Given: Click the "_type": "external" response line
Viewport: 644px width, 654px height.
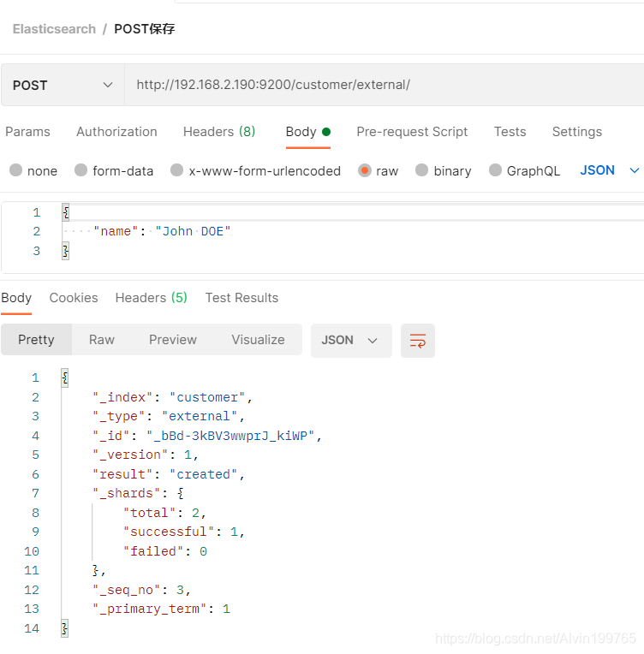Looking at the screenshot, I should pyautogui.click(x=169, y=416).
